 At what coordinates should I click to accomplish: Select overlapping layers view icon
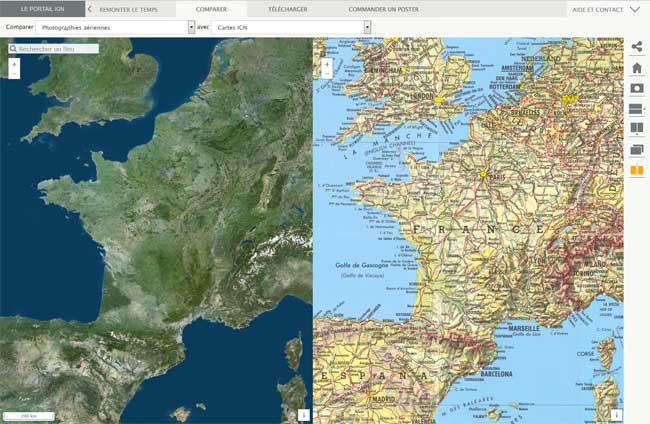coord(637,149)
